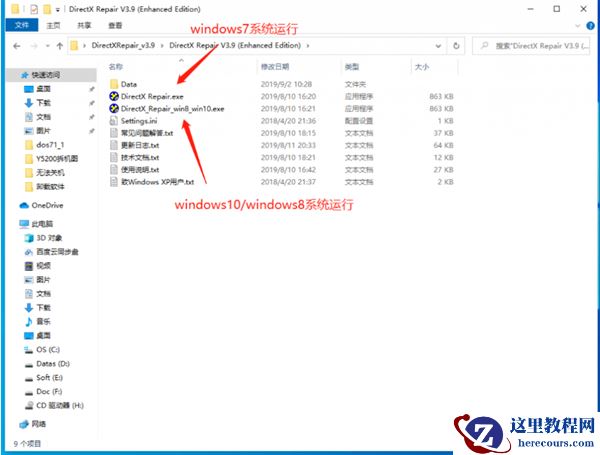Sort by the 类型 column header
This screenshot has height=455, width=600.
352,67
